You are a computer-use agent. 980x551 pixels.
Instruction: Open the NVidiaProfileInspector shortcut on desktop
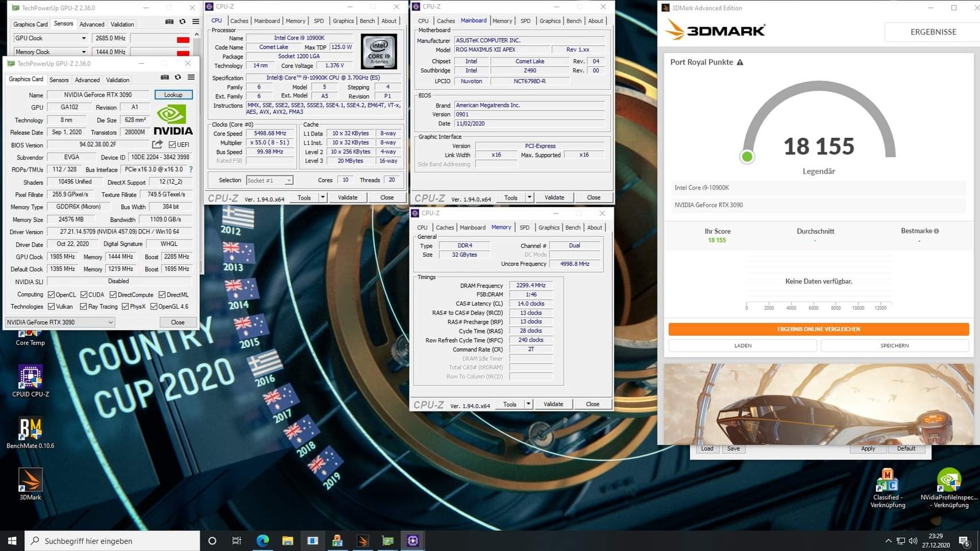click(x=948, y=488)
